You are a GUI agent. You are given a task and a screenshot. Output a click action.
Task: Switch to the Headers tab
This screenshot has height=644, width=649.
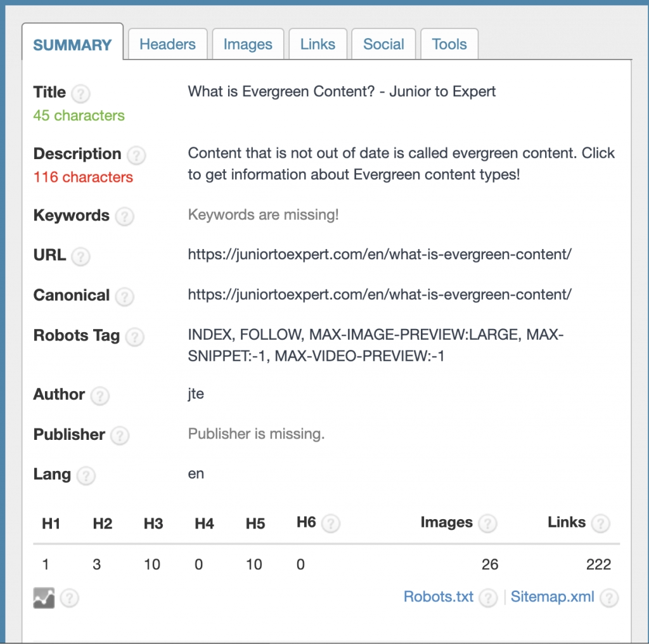click(x=167, y=44)
